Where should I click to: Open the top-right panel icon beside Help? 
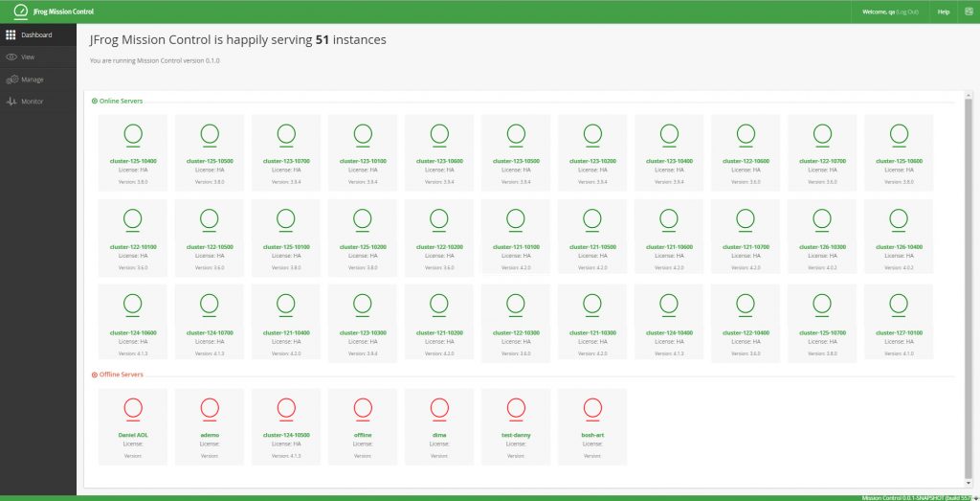969,11
